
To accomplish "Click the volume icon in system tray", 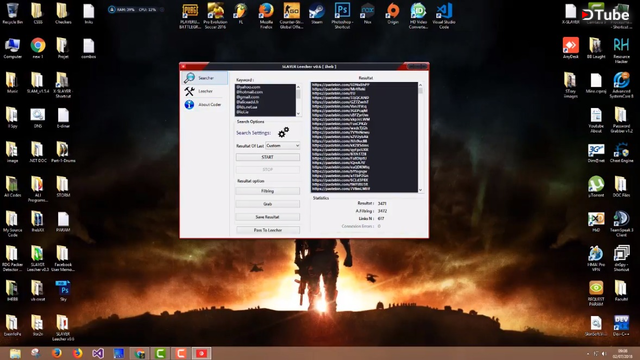I will (604, 353).
